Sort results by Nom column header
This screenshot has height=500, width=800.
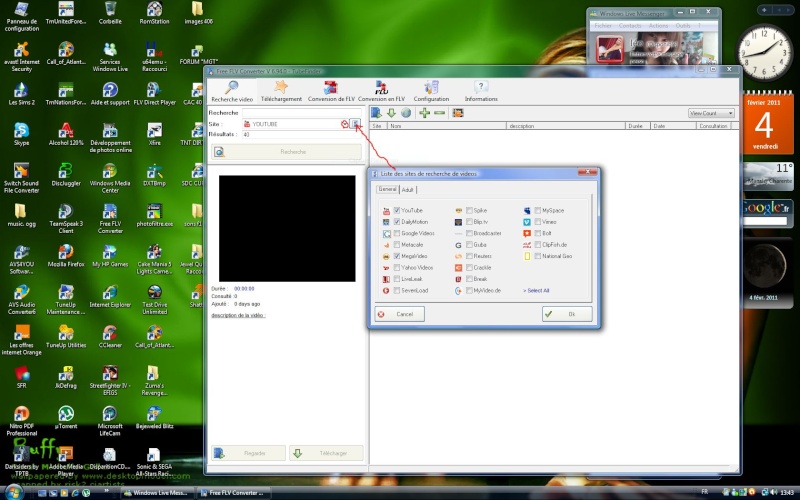coord(446,126)
